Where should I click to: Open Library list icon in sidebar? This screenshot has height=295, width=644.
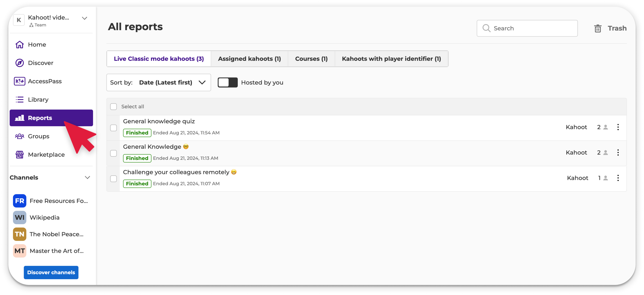click(20, 100)
